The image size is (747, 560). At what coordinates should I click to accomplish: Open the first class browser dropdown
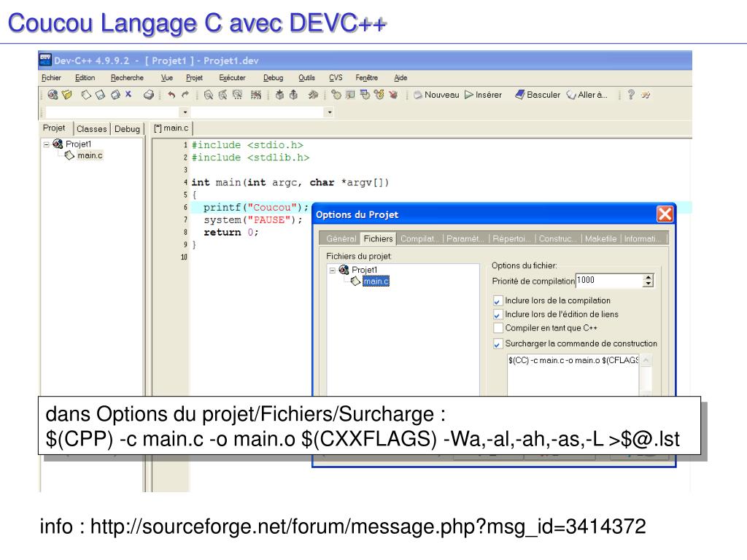coord(185,112)
